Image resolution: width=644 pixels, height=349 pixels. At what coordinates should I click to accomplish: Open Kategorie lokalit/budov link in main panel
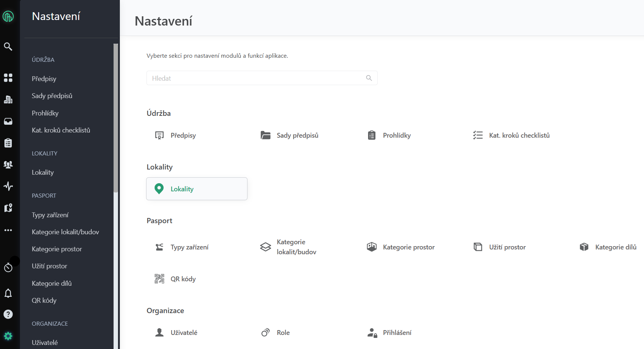tap(297, 247)
